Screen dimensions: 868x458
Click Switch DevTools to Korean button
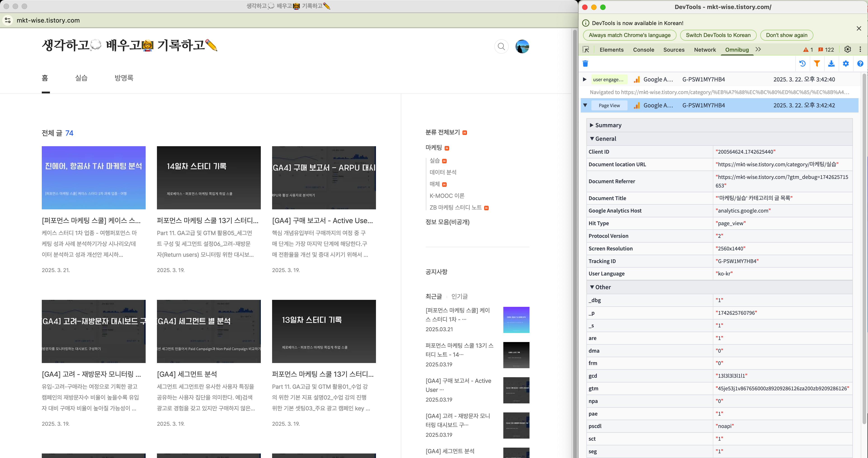point(718,35)
